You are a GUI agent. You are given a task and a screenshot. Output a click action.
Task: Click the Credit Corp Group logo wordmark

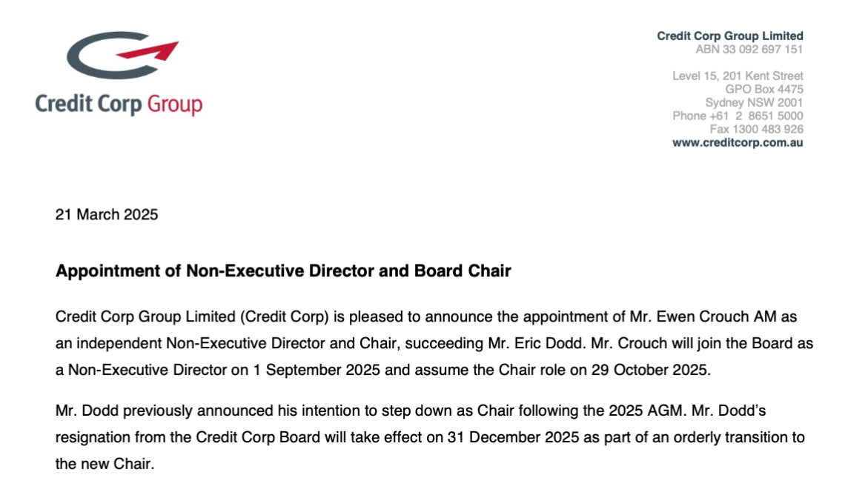tap(119, 104)
